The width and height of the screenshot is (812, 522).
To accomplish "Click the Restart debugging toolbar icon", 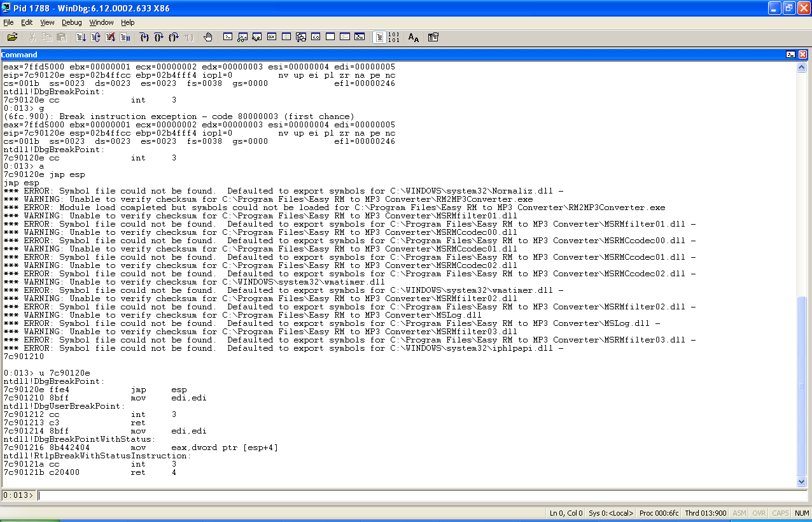I will tap(95, 38).
